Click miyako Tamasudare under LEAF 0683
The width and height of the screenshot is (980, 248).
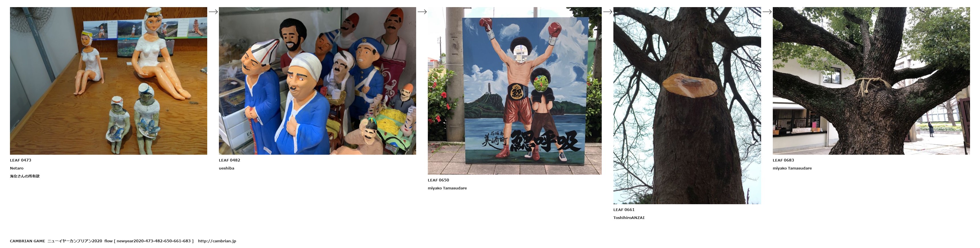pyautogui.click(x=792, y=168)
